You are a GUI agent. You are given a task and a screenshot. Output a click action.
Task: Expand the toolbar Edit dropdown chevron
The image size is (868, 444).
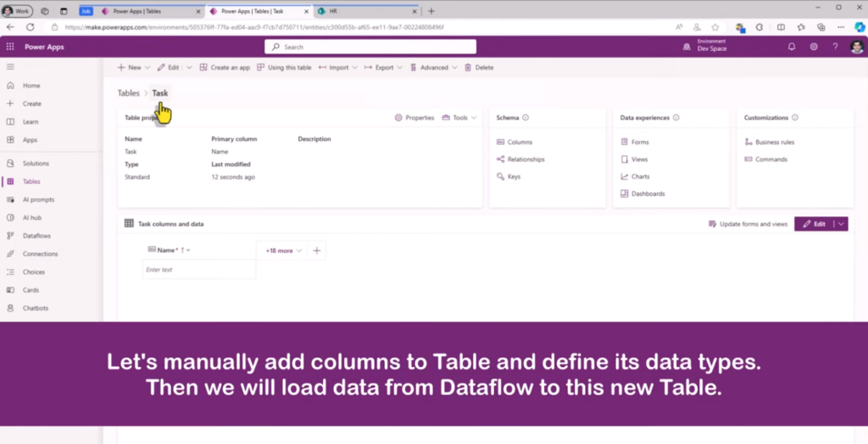pyautogui.click(x=189, y=68)
